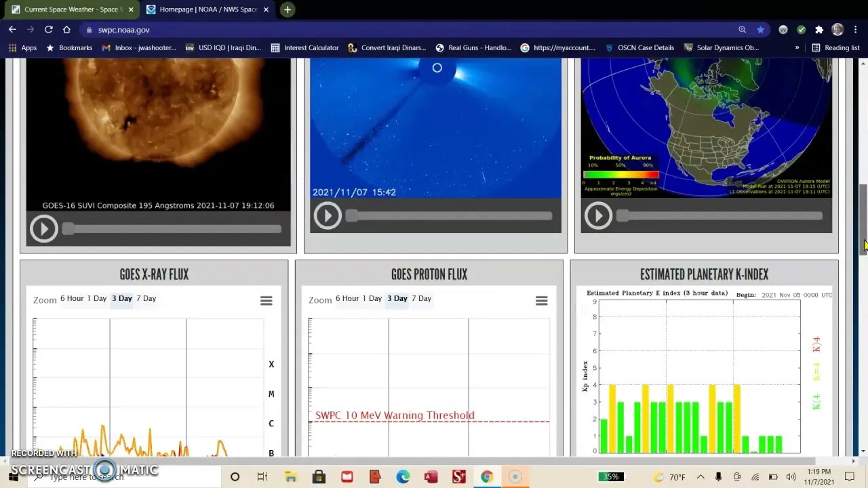Open Real Guns bookmark

tap(473, 48)
